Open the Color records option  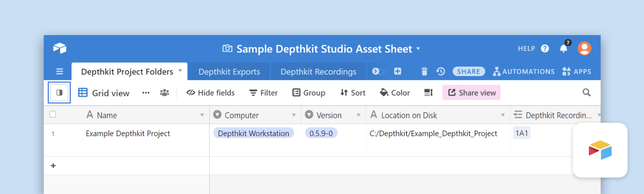click(x=395, y=93)
